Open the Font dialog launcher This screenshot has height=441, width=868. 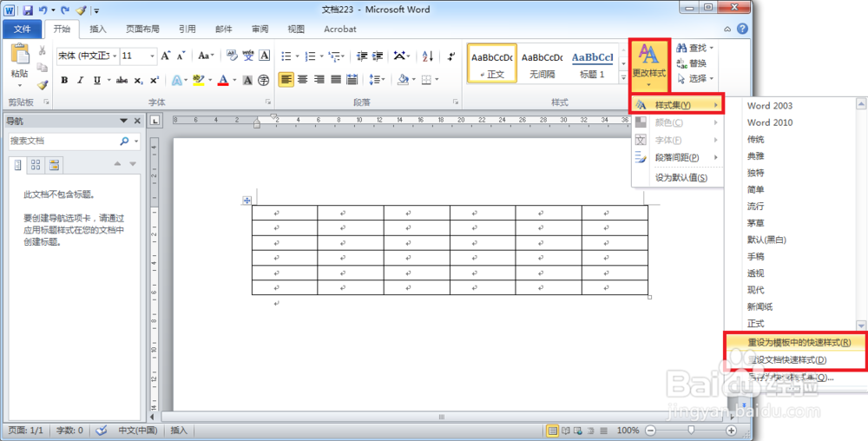point(268,102)
